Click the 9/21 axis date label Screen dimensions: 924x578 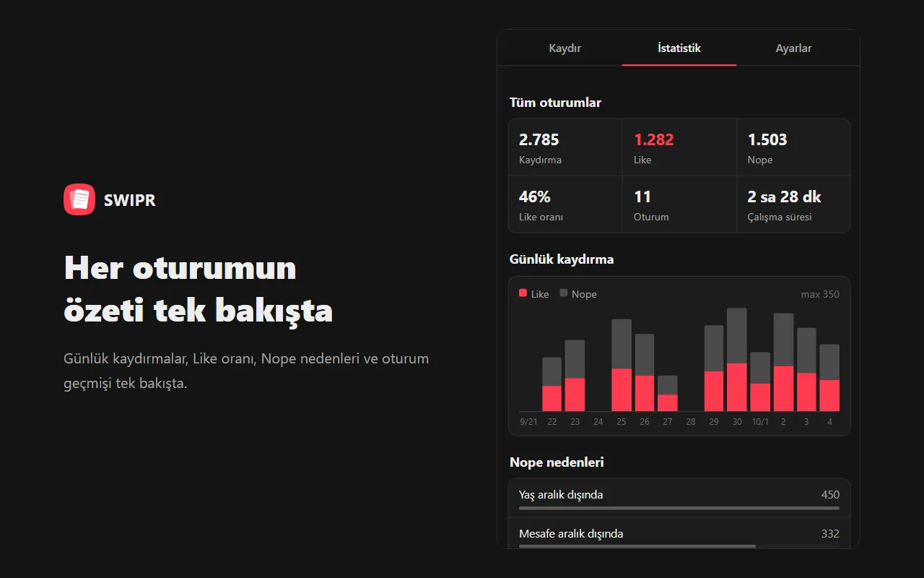(528, 421)
